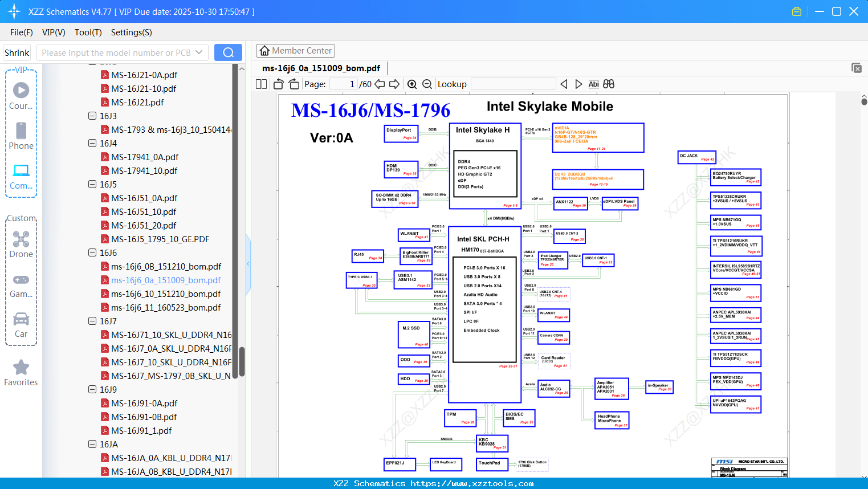Open the VIP(V) menu
This screenshot has width=868, height=489.
coord(54,32)
